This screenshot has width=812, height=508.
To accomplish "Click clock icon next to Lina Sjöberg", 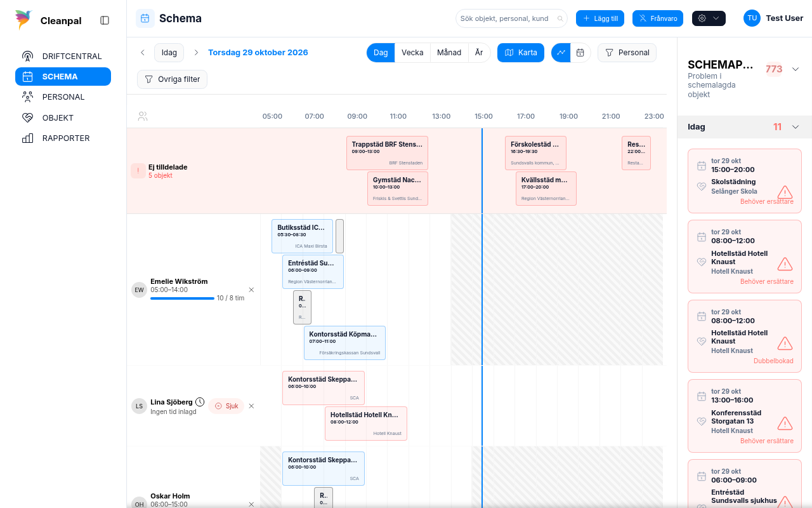I will coord(200,402).
